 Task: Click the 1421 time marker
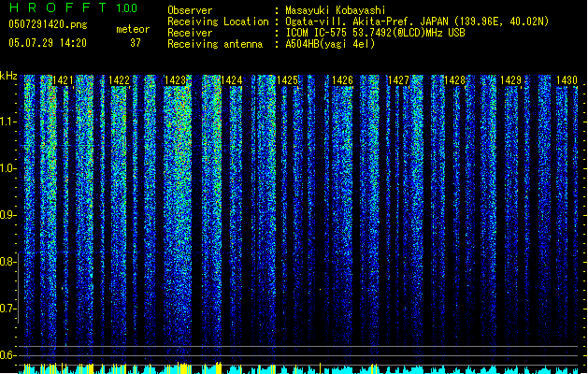63,80
